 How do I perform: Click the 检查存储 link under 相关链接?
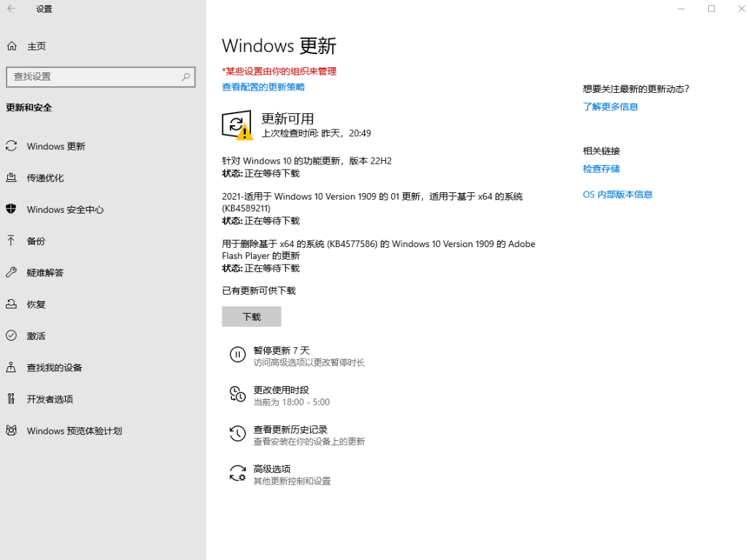coord(601,168)
